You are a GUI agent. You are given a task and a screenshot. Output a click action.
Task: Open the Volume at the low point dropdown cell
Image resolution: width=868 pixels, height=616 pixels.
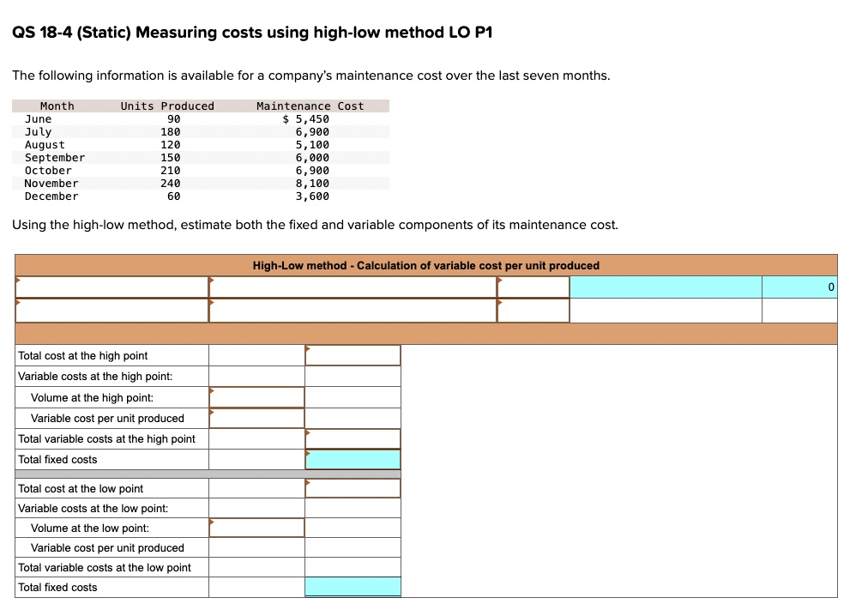pos(256,528)
